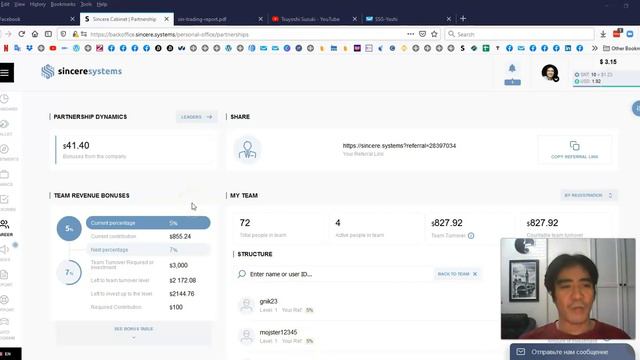The image size is (640, 360).
Task: Reload the page with browser refresh button
Action: tap(22, 34)
